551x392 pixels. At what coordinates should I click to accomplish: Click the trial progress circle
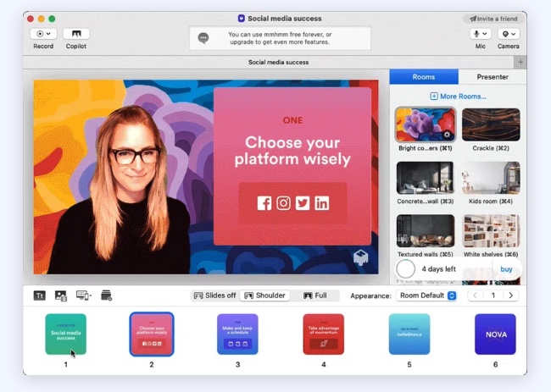click(405, 269)
